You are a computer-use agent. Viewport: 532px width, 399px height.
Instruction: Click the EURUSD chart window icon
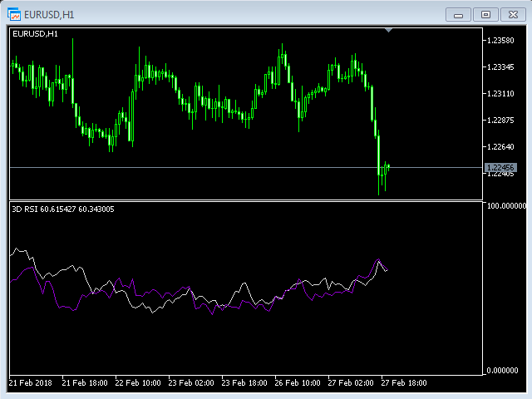tap(14, 14)
